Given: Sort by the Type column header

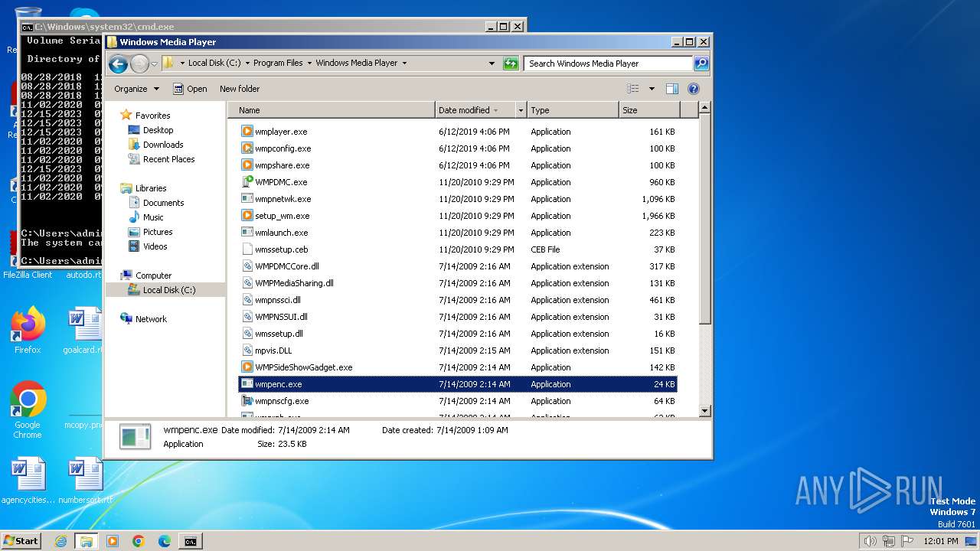Looking at the screenshot, I should coord(573,110).
